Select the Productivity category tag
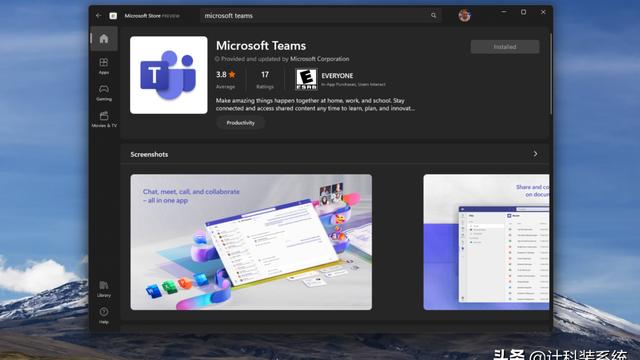Screen dimensions: 640x360 [240, 123]
